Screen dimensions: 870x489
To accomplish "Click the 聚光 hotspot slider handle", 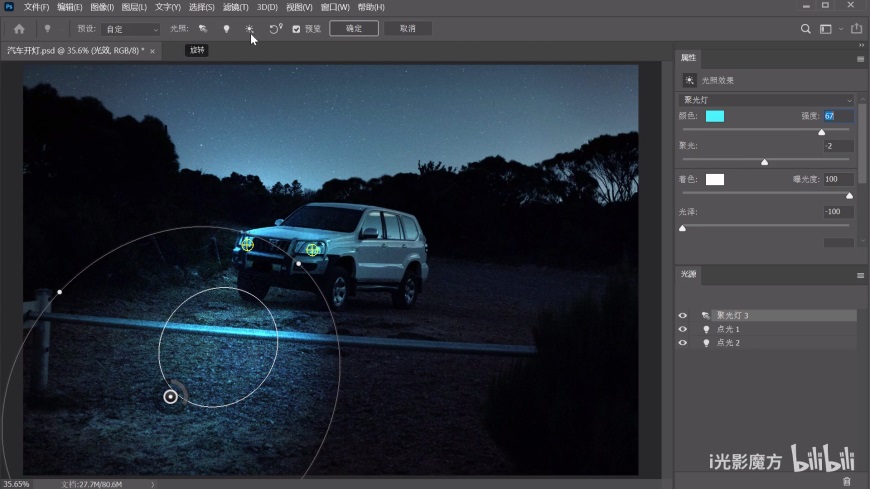I will tap(765, 162).
